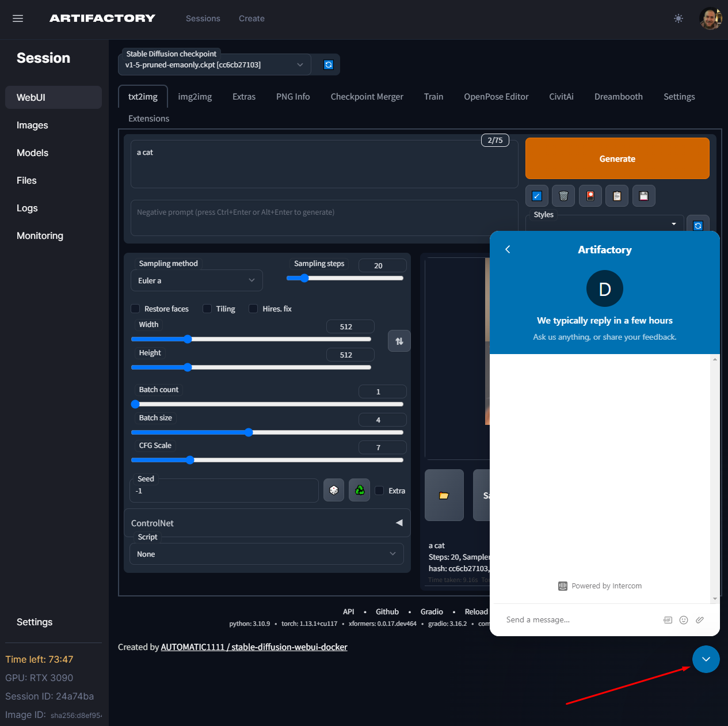Toggle the seed Extra checkbox
The height and width of the screenshot is (726, 728).
pyautogui.click(x=379, y=491)
